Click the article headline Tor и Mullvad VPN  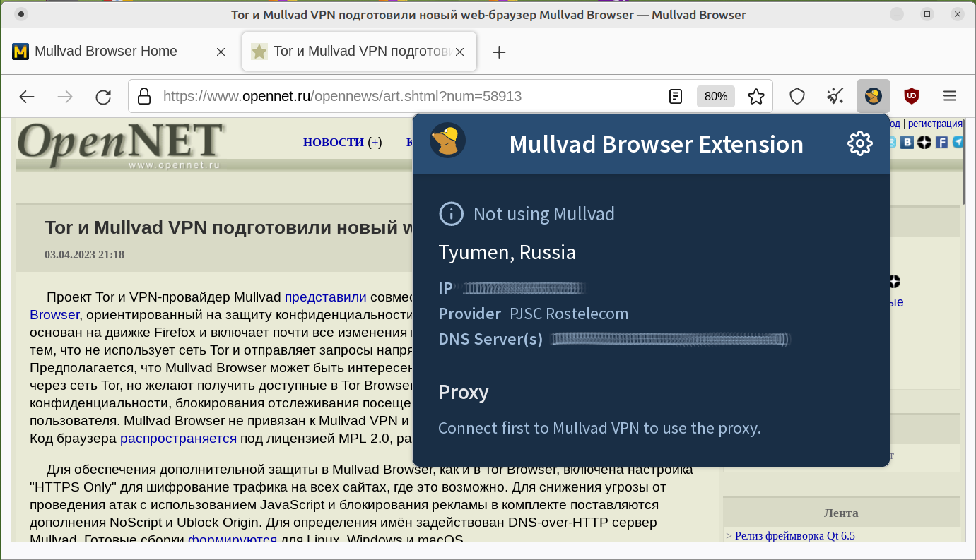coord(228,227)
